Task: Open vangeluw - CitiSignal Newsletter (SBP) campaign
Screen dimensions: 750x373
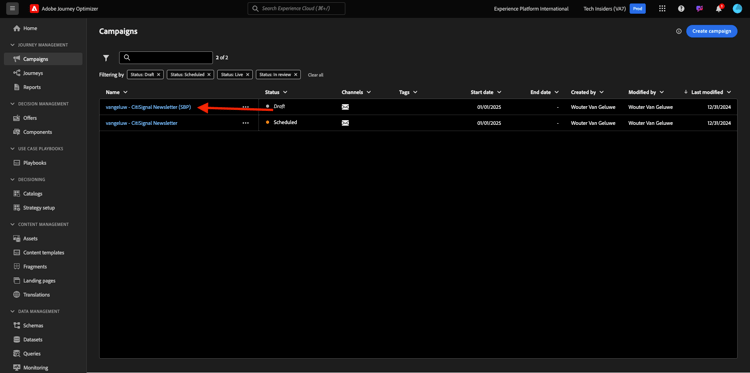Action: click(148, 107)
